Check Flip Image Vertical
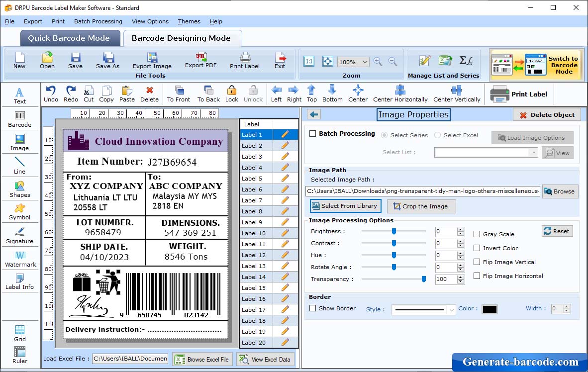 pyautogui.click(x=477, y=262)
